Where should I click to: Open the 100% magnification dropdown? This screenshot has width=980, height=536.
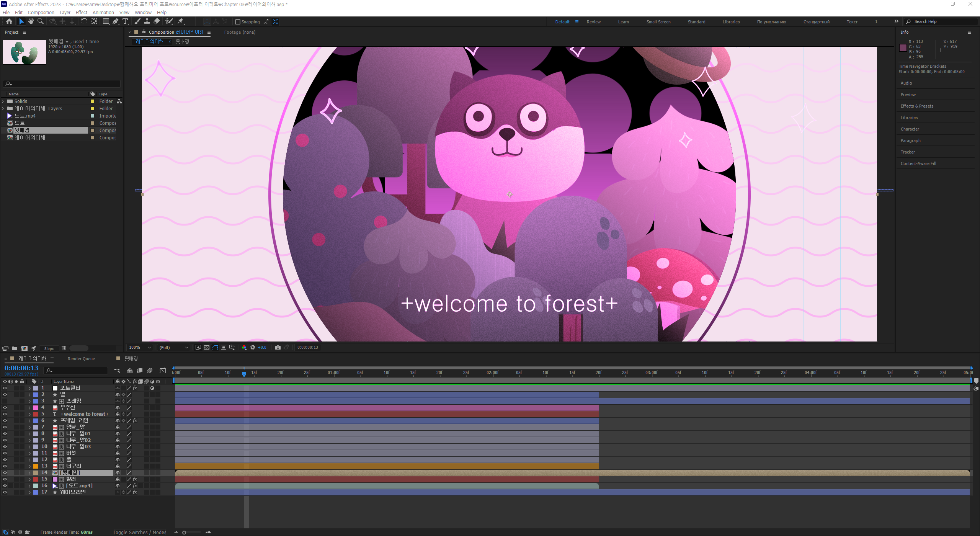click(140, 348)
